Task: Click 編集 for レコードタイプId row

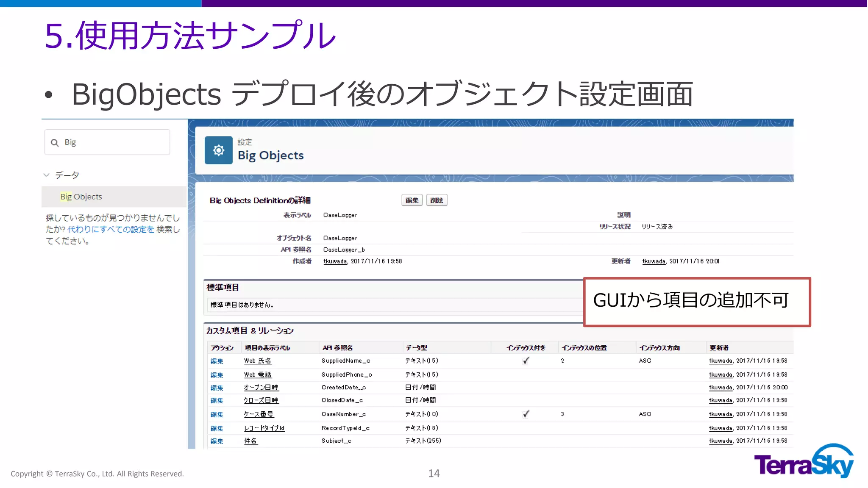Action: (217, 429)
